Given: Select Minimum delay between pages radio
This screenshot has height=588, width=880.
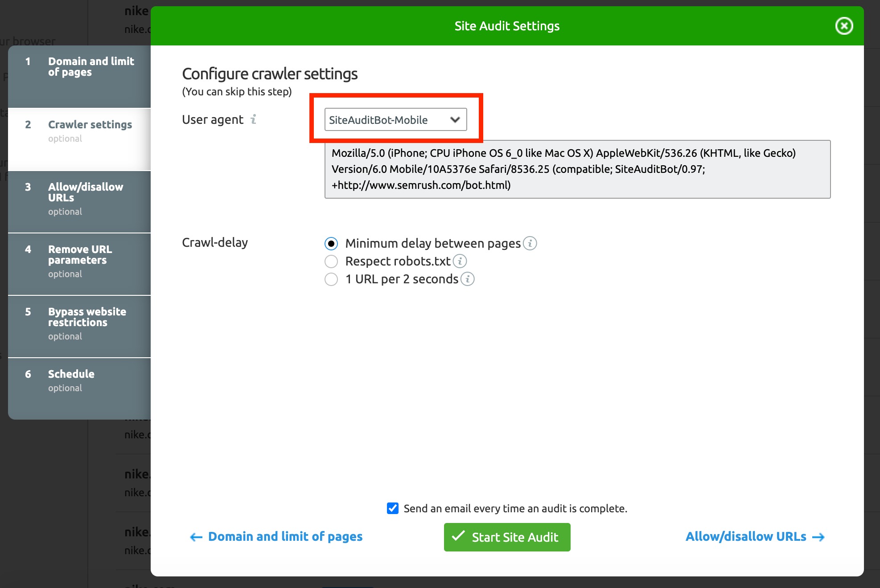Looking at the screenshot, I should click(x=331, y=244).
